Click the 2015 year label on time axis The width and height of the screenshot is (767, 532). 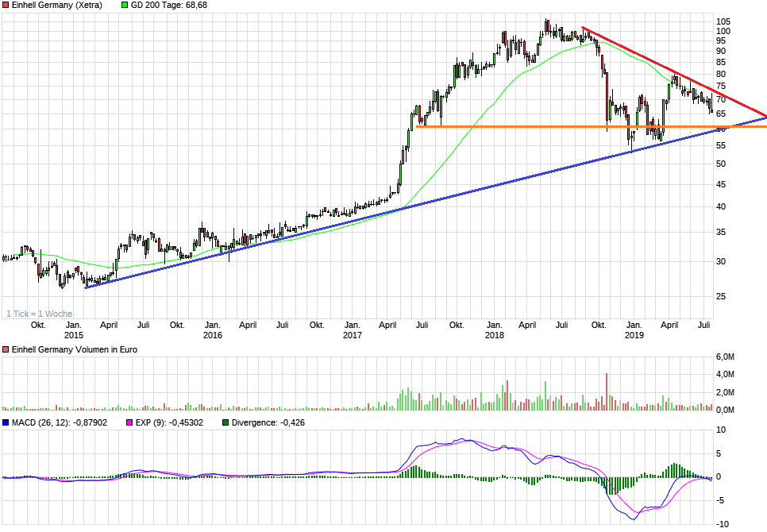click(x=73, y=335)
